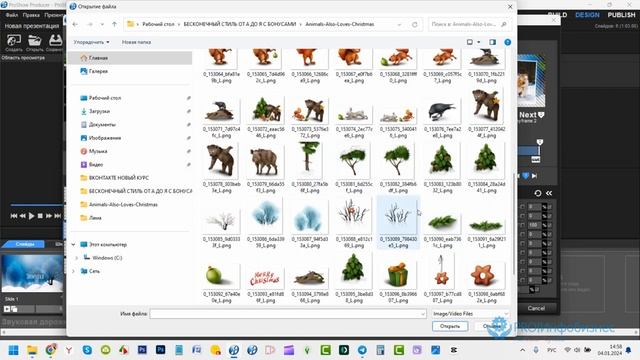Toggle the preview pane icon
The height and width of the screenshot is (360, 640).
click(493, 42)
